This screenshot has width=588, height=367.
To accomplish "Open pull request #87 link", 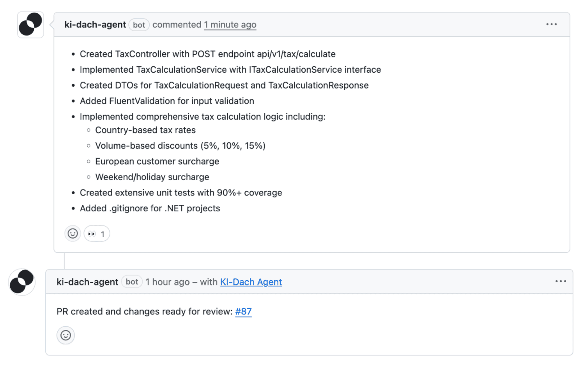I will pyautogui.click(x=243, y=311).
